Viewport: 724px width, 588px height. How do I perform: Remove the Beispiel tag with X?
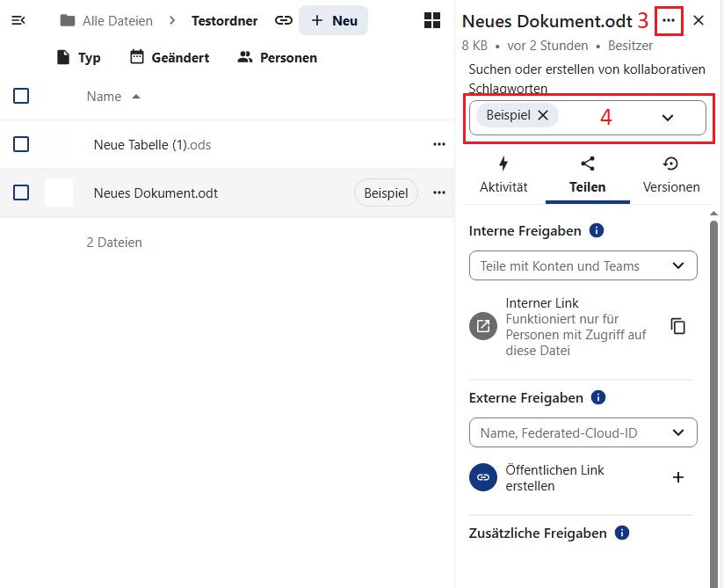coord(543,115)
